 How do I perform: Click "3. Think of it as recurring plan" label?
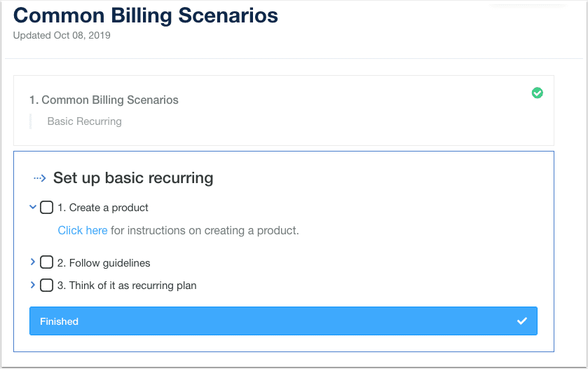127,286
